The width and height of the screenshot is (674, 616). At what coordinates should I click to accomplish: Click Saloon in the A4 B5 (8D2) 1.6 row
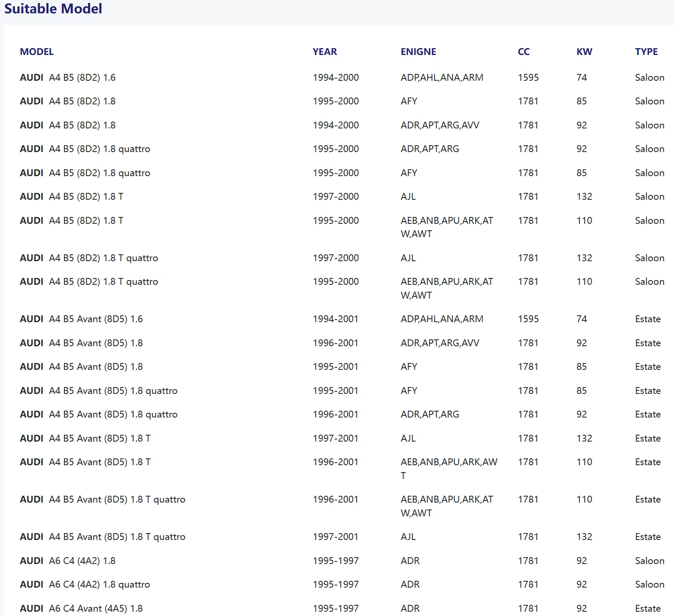(x=650, y=78)
